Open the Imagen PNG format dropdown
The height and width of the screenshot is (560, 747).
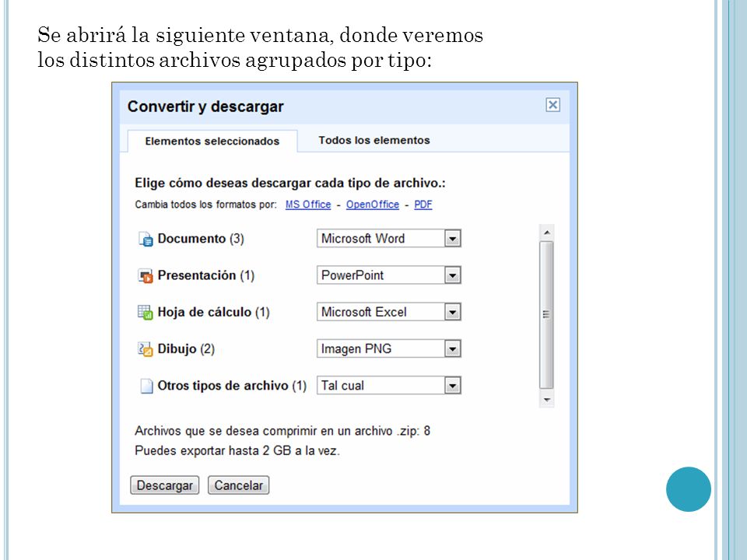(x=389, y=348)
